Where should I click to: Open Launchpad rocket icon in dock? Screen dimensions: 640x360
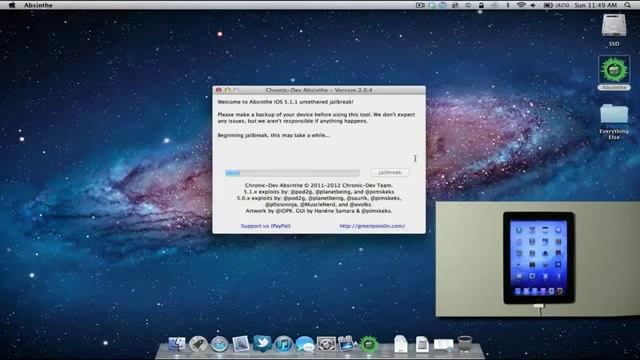198,344
